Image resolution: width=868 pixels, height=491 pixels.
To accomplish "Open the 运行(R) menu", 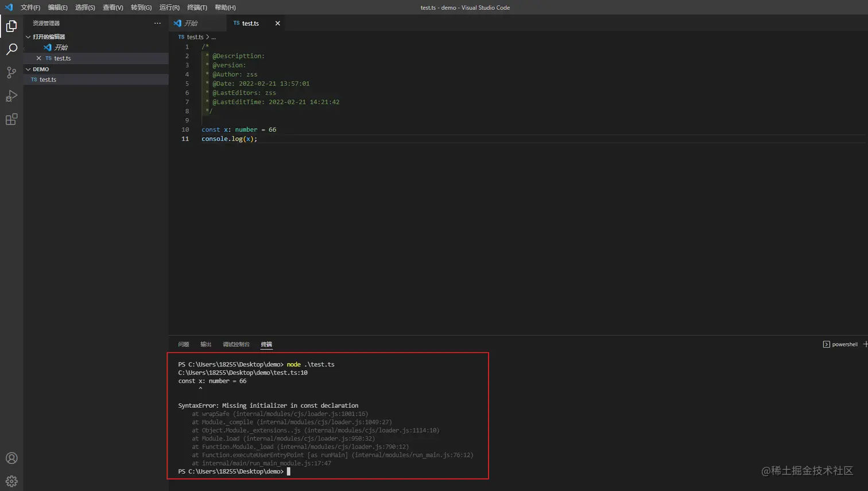I will tap(169, 7).
